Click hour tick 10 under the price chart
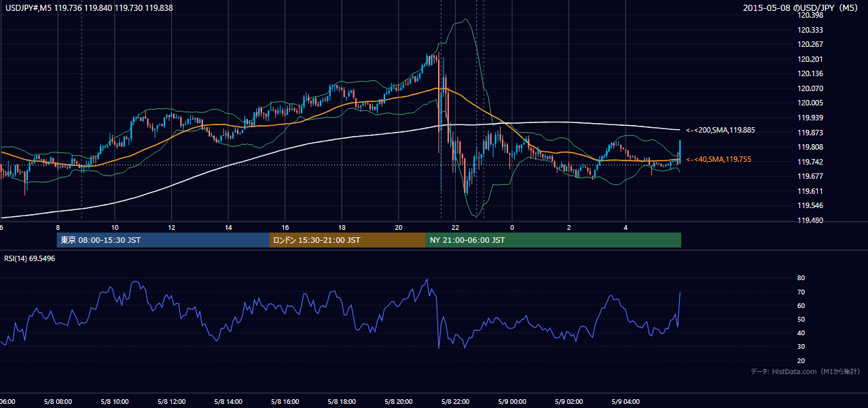 point(115,228)
